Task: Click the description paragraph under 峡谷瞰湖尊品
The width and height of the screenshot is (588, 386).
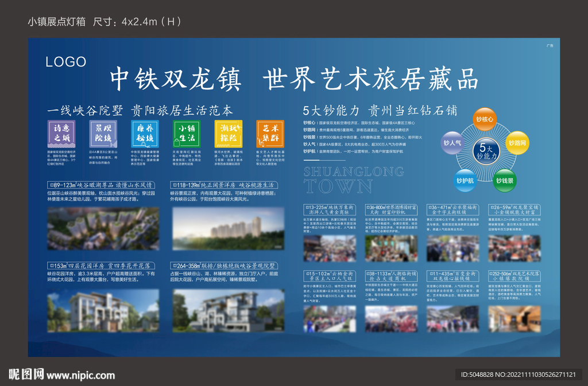Action: (x=101, y=196)
